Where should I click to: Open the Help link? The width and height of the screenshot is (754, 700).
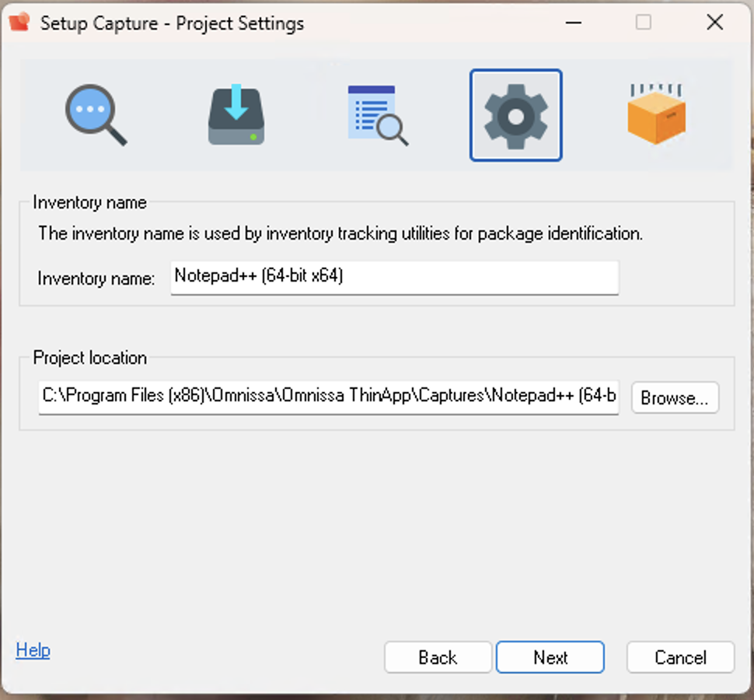click(x=33, y=650)
